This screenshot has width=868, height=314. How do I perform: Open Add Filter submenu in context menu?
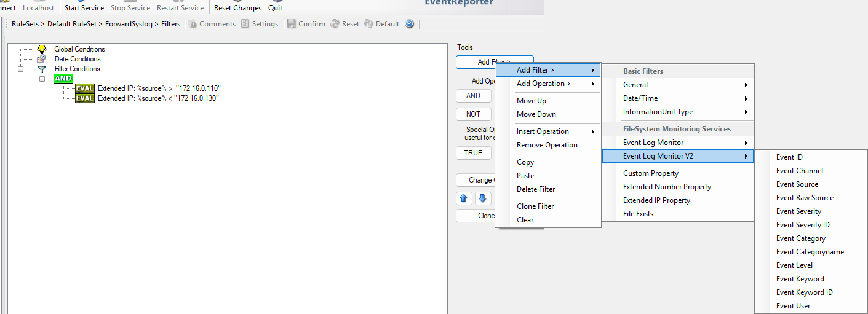coord(548,70)
